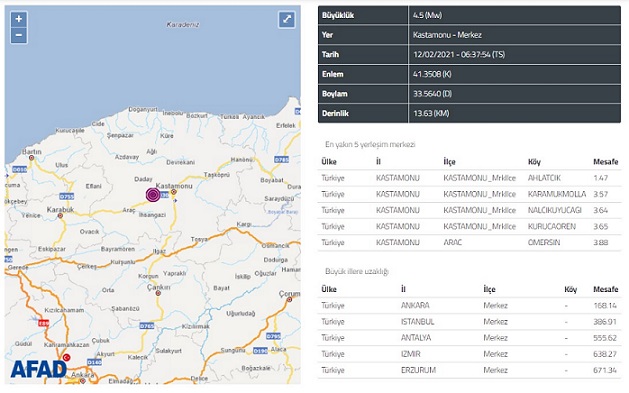
Task: Select the KARAMUKMOLLA village row
Action: pos(469,194)
